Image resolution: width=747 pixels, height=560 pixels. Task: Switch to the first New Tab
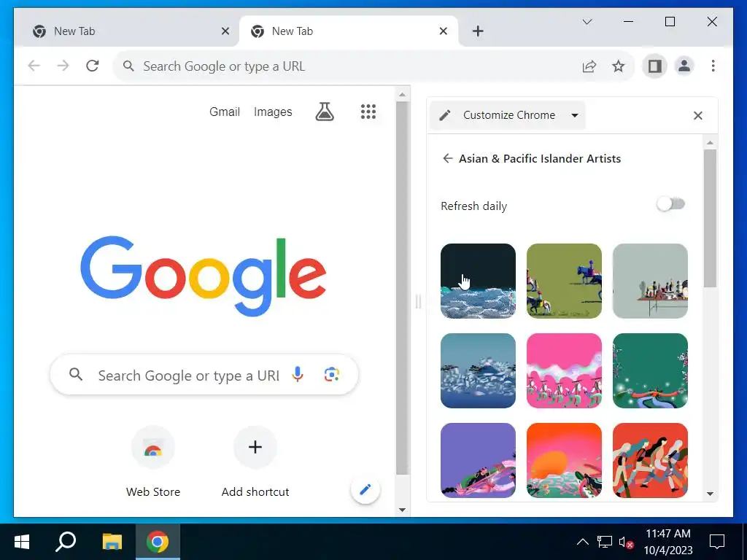[x=126, y=31]
